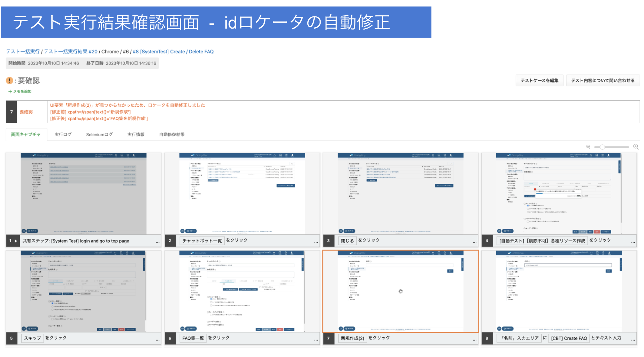Open the Seleniumログ tab
Screen dimensions: 644x357
(100, 134)
